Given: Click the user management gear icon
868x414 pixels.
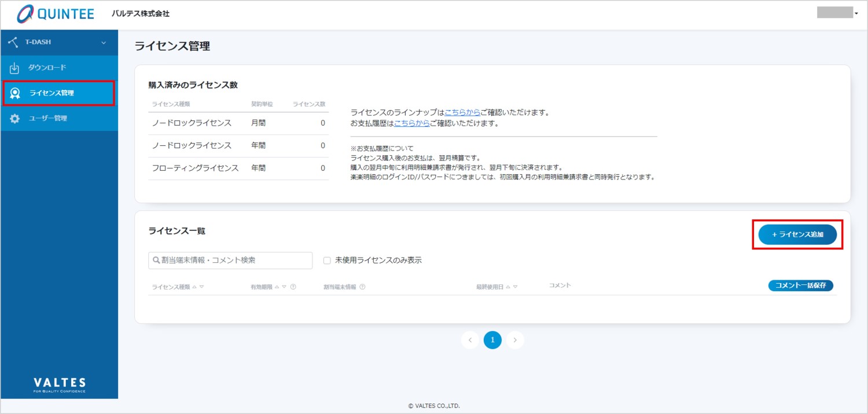Looking at the screenshot, I should point(14,119).
